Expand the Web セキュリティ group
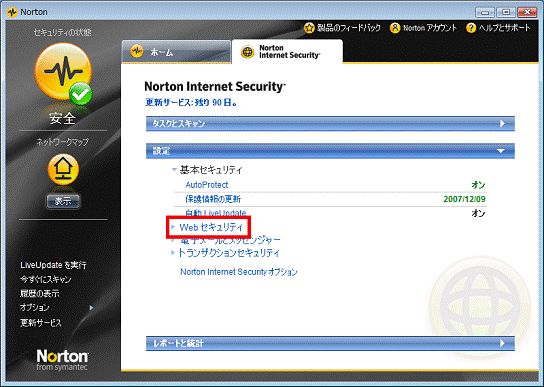The width and height of the screenshot is (544, 387). tap(211, 227)
